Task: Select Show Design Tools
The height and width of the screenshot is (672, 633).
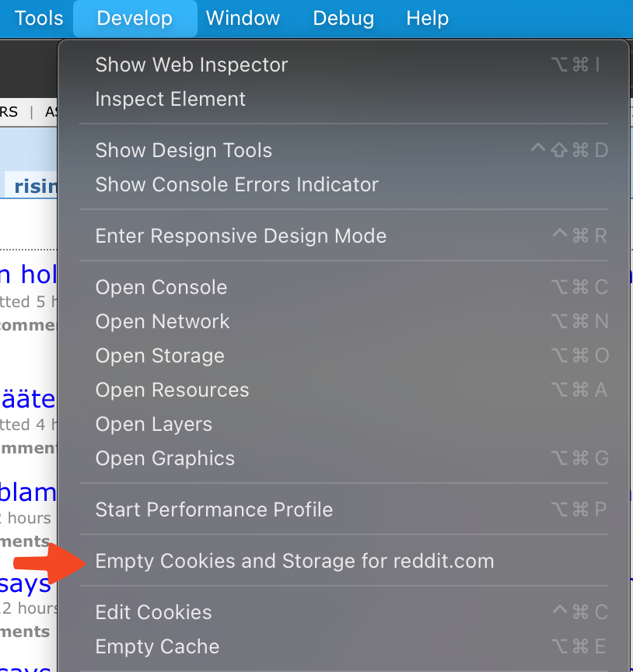Action: coord(184,150)
